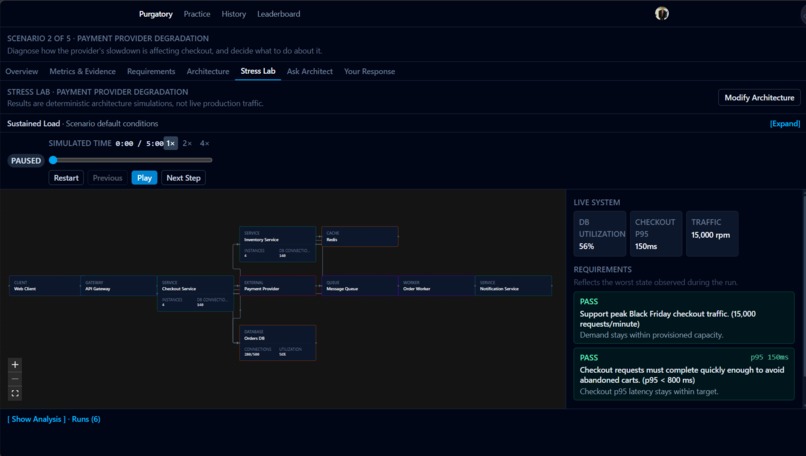This screenshot has height=456, width=806.
Task: Open the Practice nav item
Action: click(197, 14)
